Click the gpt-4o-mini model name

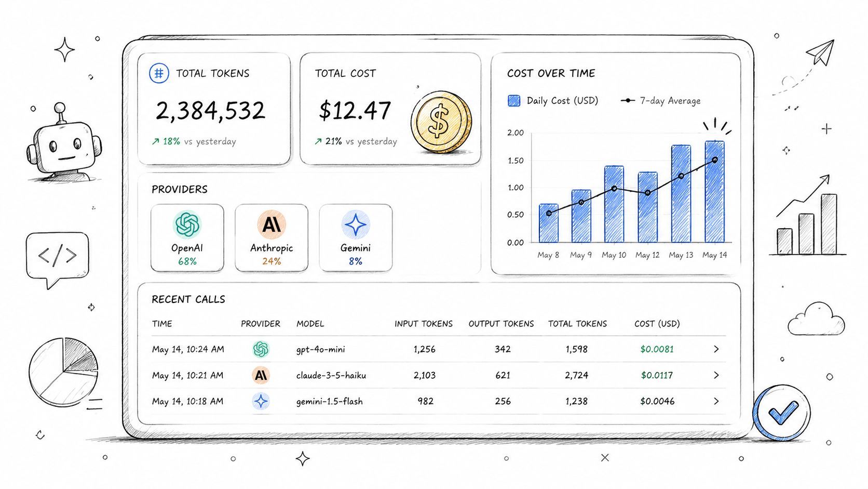(x=321, y=349)
